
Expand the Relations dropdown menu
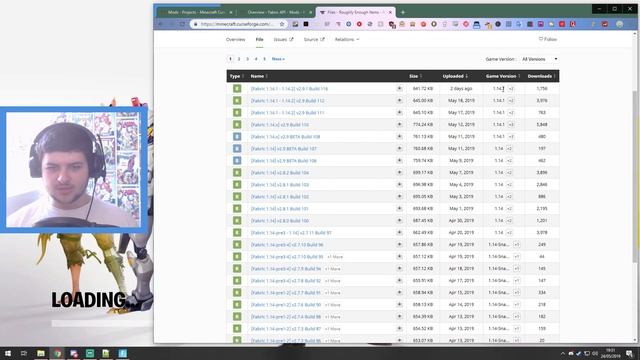pos(347,40)
